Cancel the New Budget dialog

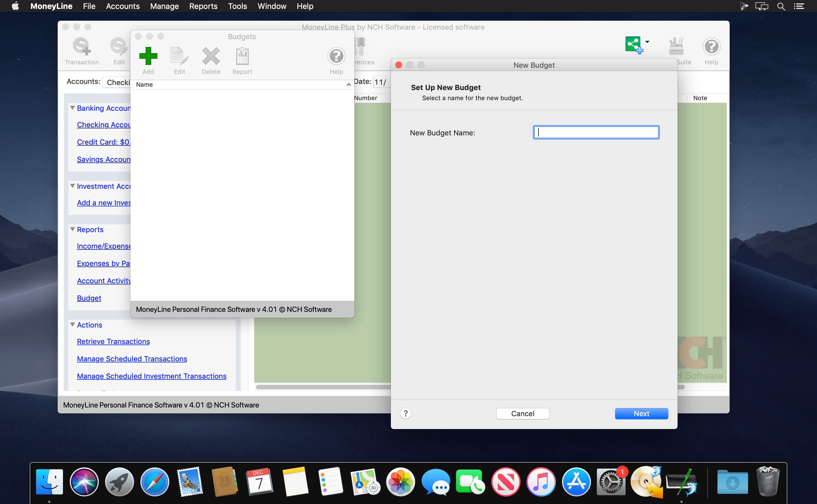coord(522,413)
